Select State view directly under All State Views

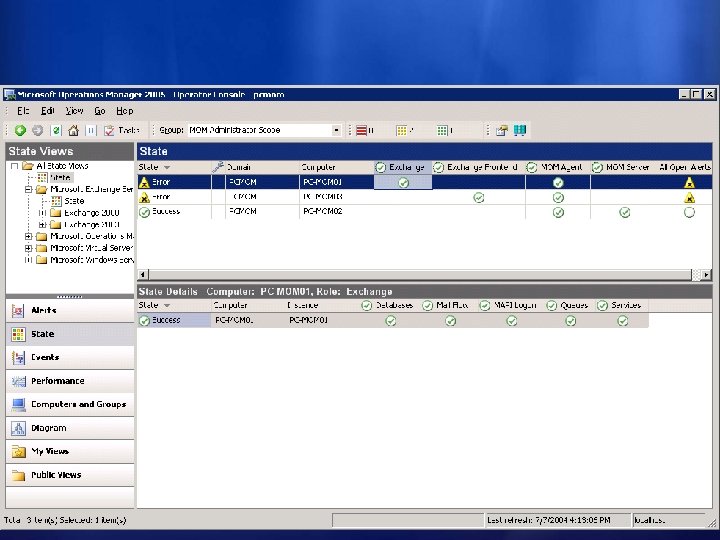[60, 177]
